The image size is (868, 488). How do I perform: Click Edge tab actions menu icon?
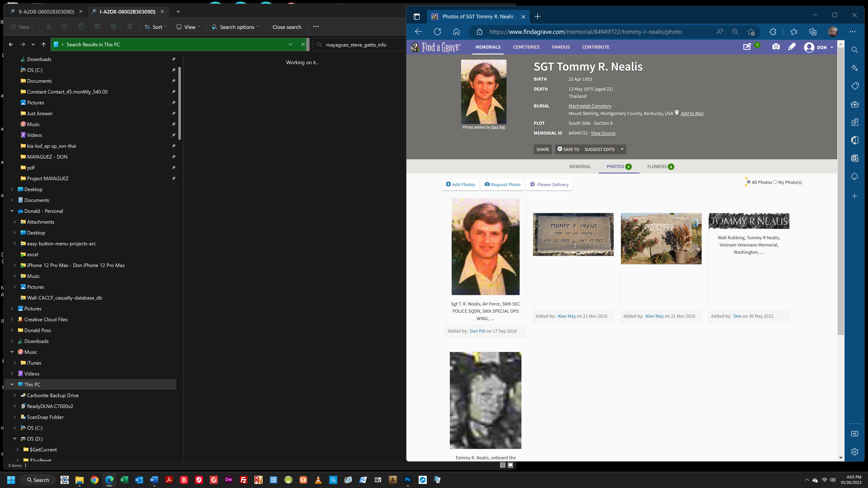point(416,16)
